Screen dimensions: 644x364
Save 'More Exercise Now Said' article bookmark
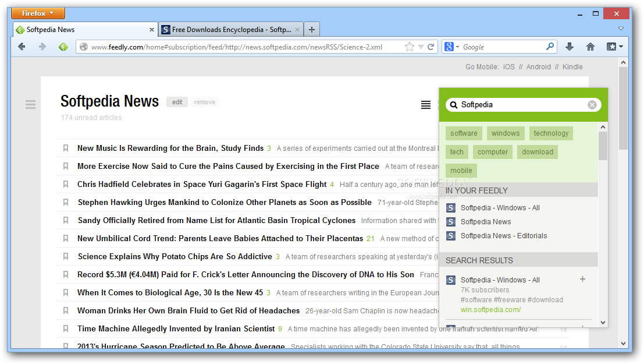point(66,166)
